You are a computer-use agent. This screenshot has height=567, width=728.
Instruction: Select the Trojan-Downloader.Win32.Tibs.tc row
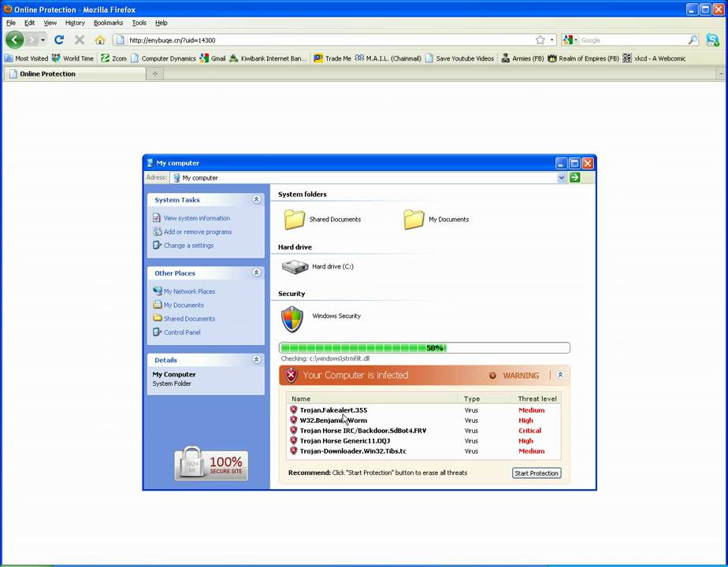point(423,451)
